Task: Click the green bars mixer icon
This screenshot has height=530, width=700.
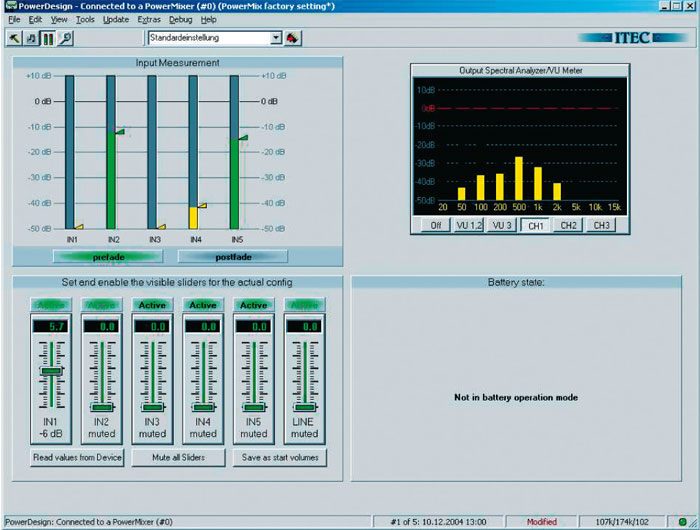Action: [47, 38]
